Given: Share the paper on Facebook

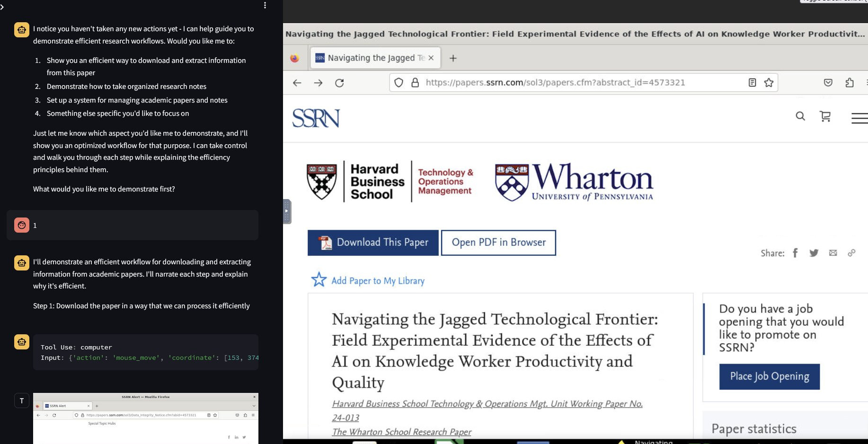Looking at the screenshot, I should (796, 253).
